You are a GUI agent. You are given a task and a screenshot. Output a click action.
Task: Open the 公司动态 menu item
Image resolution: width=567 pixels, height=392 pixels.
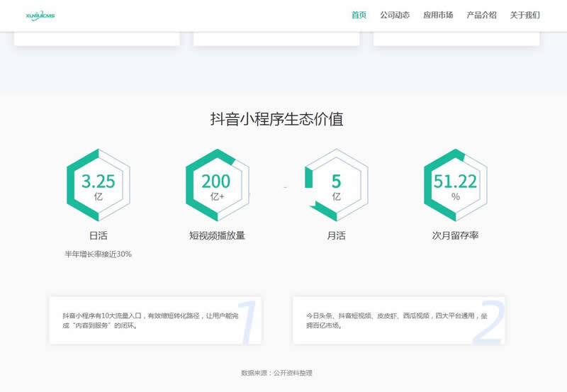(395, 15)
